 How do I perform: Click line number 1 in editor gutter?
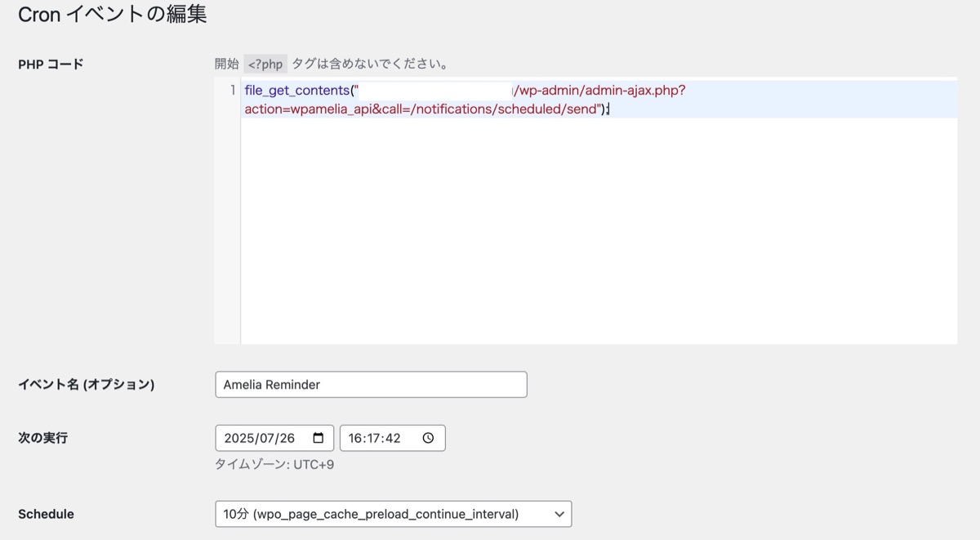point(232,91)
